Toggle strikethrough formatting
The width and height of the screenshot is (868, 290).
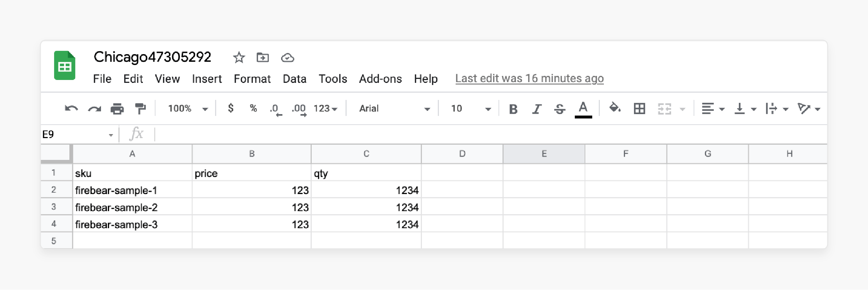tap(560, 109)
